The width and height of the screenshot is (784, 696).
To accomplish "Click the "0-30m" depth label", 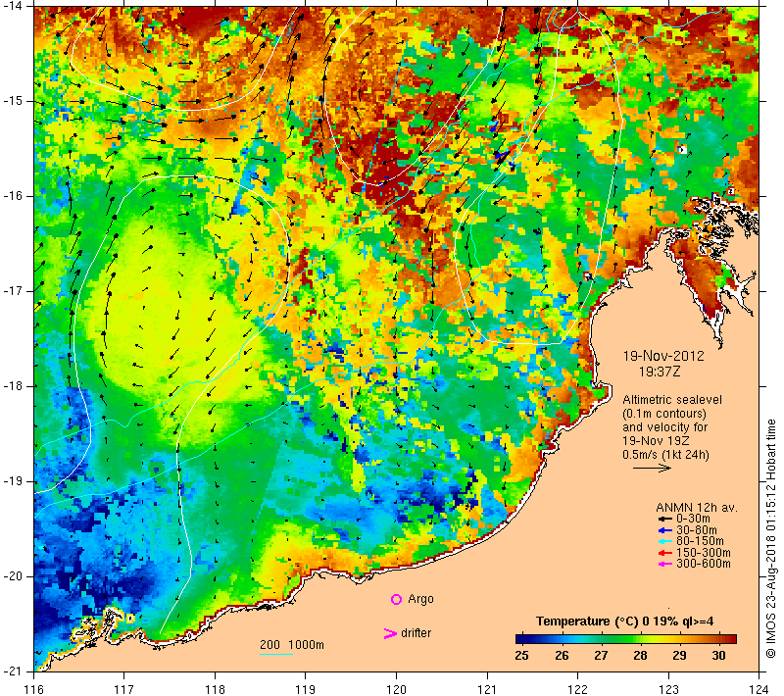I will [693, 519].
